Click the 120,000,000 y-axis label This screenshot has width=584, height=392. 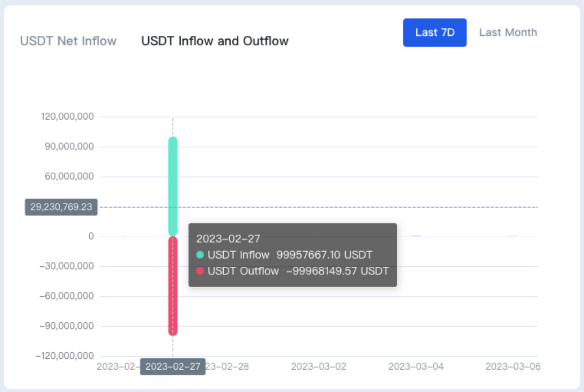point(67,117)
